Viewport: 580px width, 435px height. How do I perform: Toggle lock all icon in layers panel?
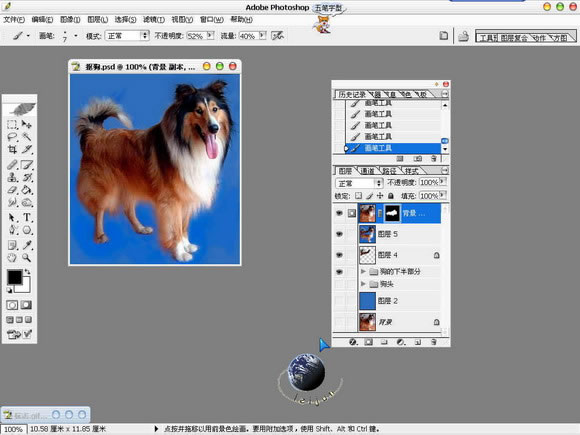(x=391, y=195)
